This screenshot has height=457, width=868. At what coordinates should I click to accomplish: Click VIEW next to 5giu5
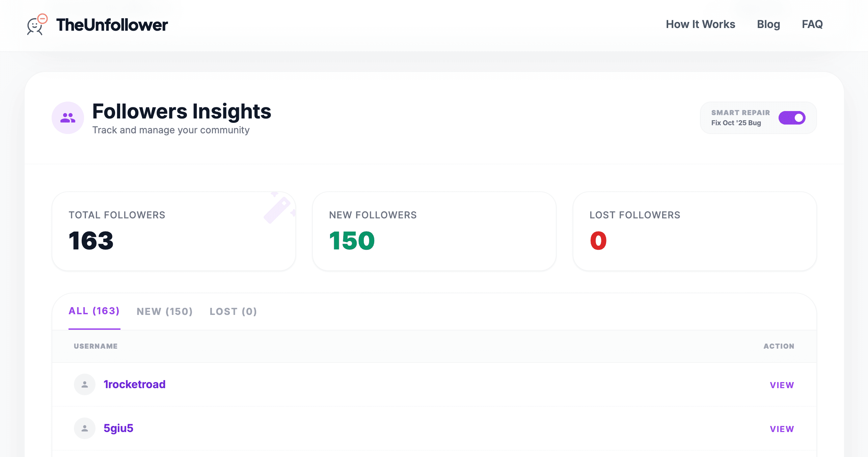pyautogui.click(x=781, y=429)
